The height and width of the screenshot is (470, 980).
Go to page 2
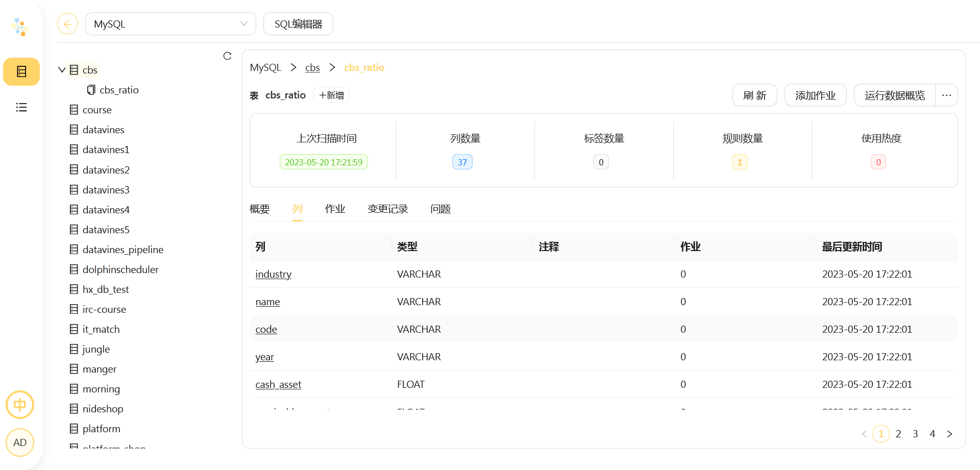click(898, 434)
